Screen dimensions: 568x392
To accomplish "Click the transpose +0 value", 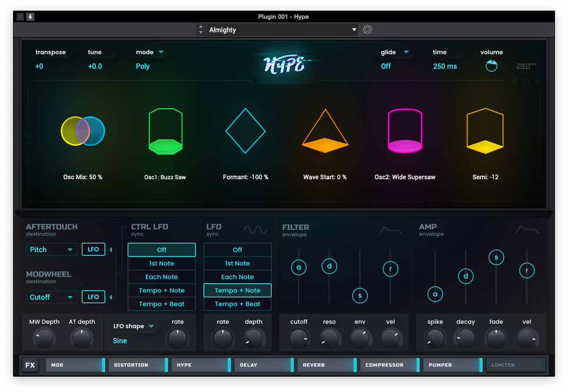I will point(39,66).
